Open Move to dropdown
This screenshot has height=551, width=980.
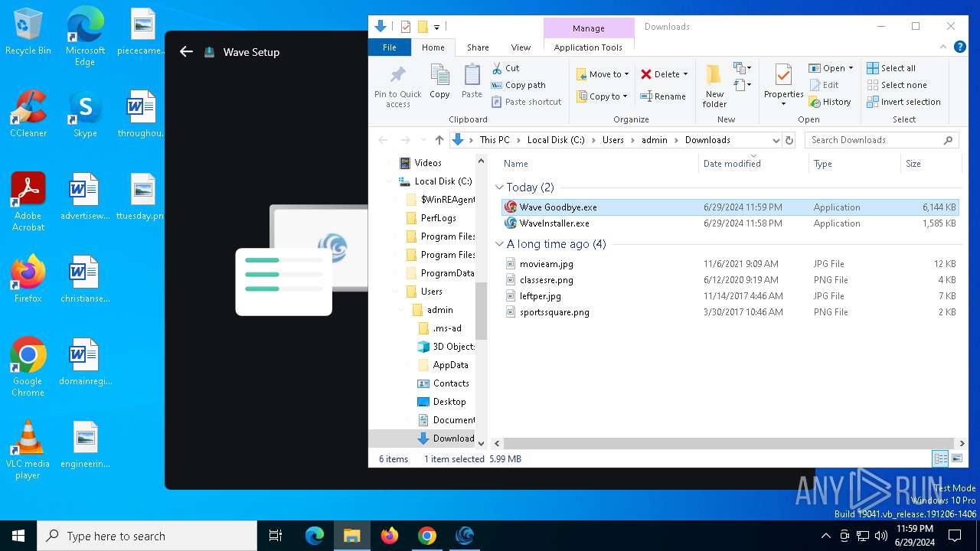pos(603,74)
